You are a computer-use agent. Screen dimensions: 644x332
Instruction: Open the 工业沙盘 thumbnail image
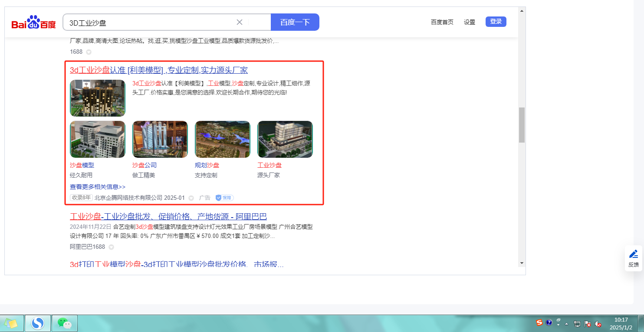[x=285, y=139]
